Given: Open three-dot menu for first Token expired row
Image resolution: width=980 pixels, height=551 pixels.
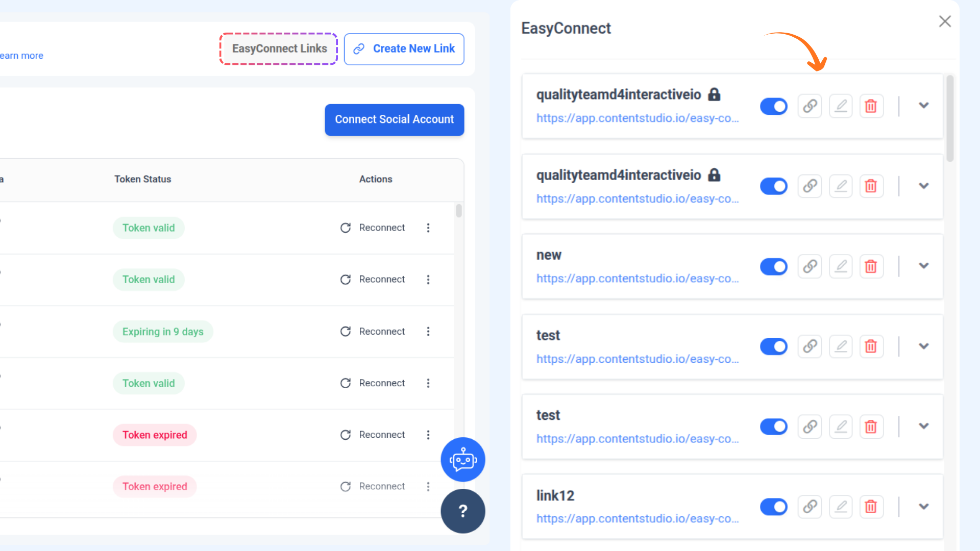Looking at the screenshot, I should 428,435.
